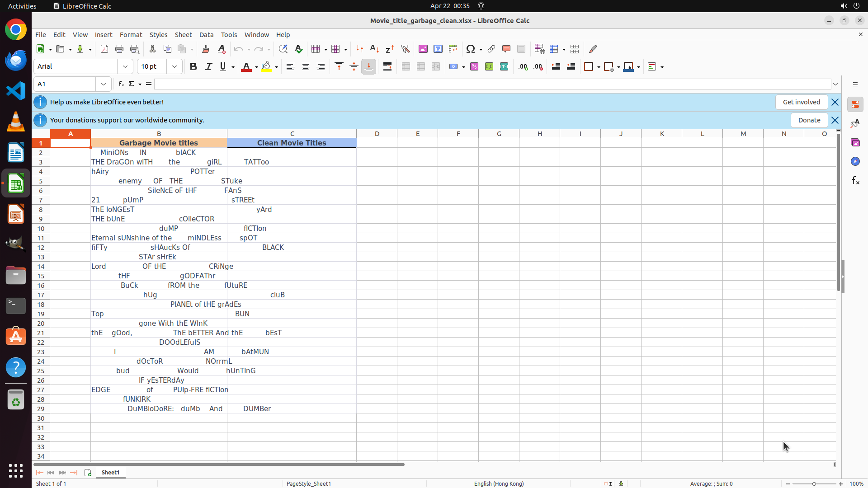Viewport: 868px width, 488px height.
Task: Open the Data menu
Action: [206, 35]
